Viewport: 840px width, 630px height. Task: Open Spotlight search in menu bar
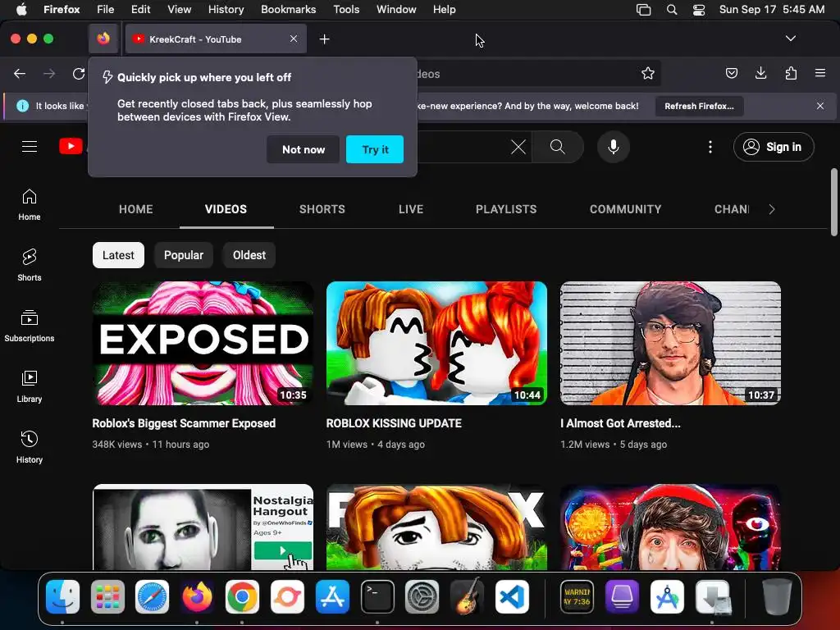pos(672,10)
